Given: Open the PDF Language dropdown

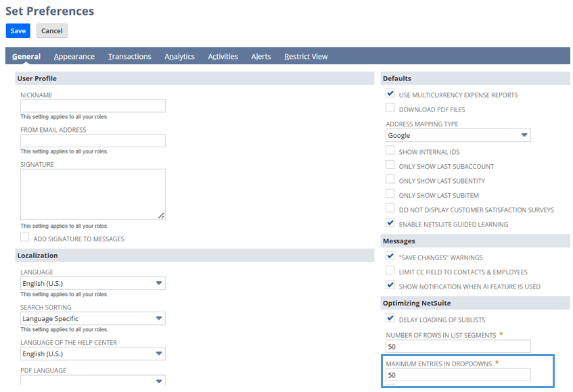Looking at the screenshot, I should point(93,381).
